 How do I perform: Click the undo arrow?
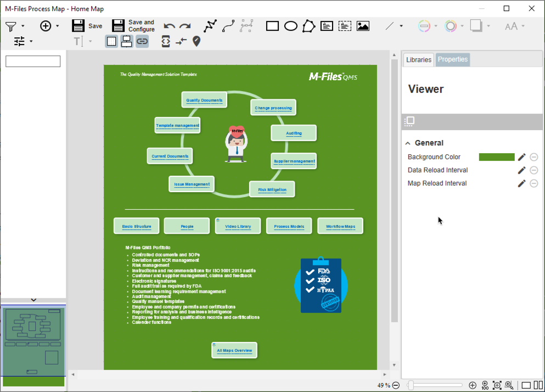170,26
